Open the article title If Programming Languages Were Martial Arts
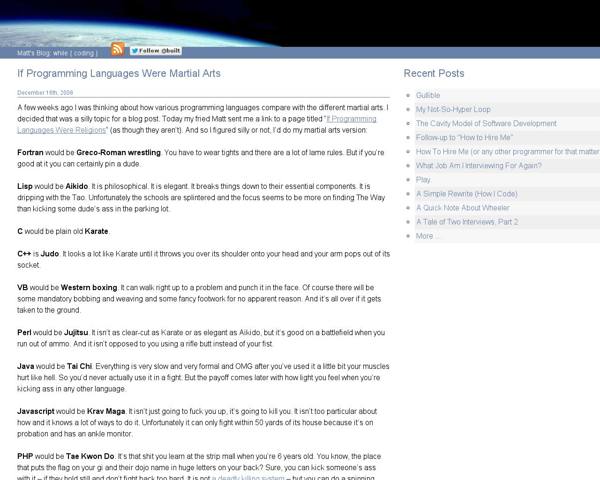 pos(119,74)
